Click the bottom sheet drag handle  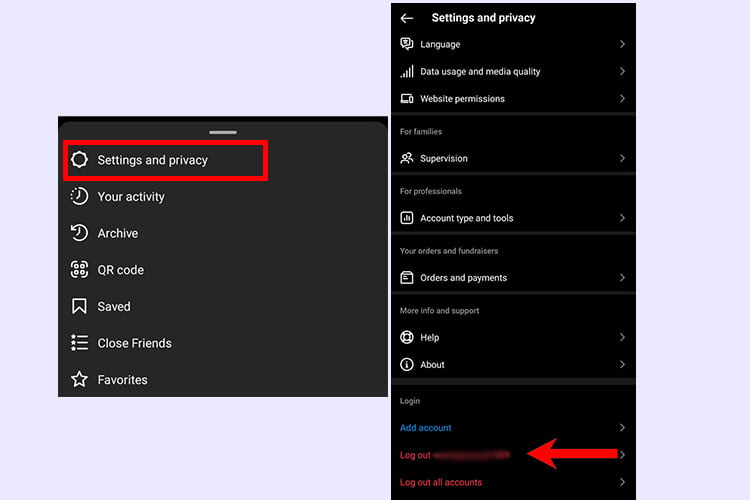(x=223, y=132)
